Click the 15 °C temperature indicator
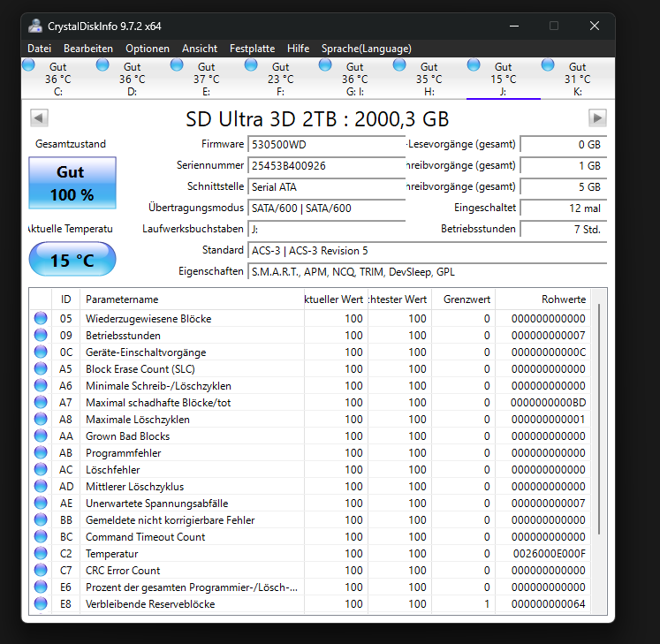 (72, 260)
